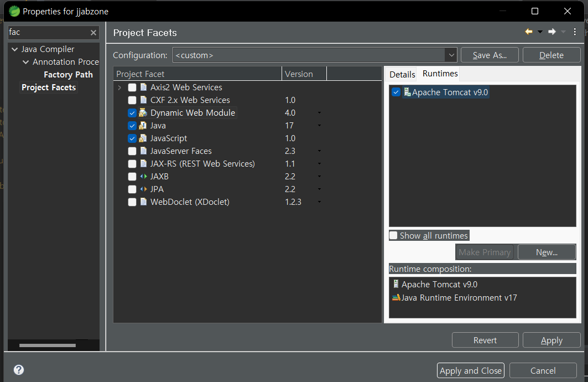588x382 pixels.
Task: Clear the 'fac' filter text icon
Action: [x=93, y=33]
